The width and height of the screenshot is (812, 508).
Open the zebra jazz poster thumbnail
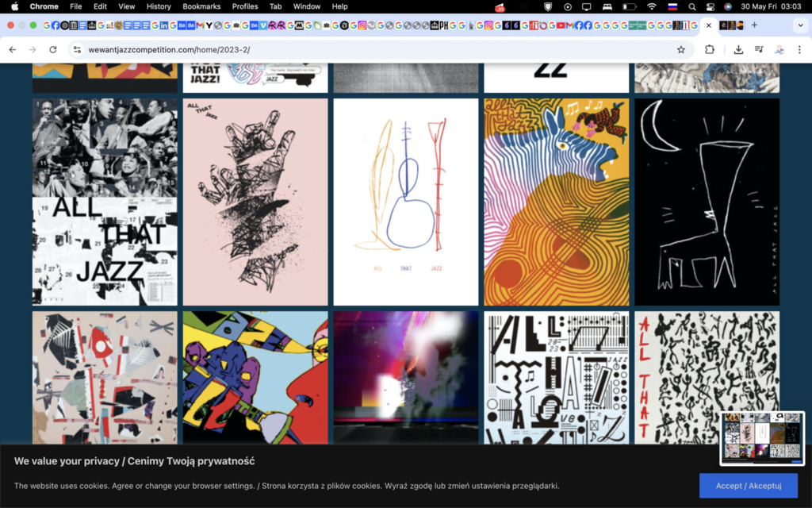point(556,202)
